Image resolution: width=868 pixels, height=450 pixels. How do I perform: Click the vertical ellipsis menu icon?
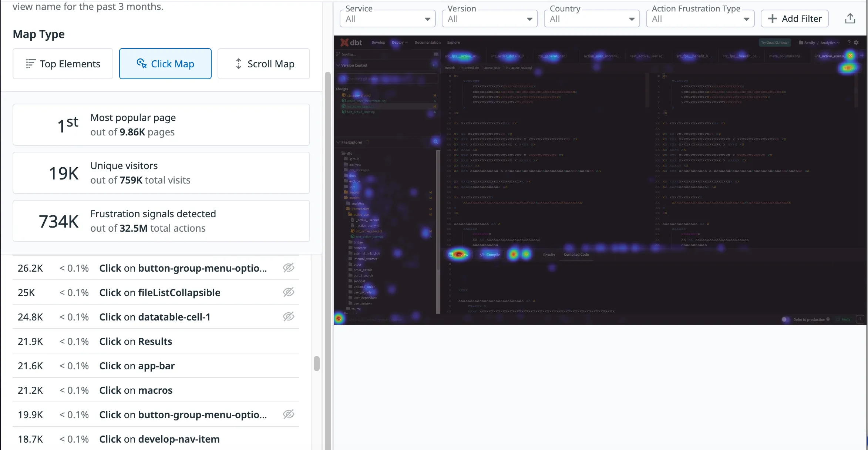click(x=860, y=319)
